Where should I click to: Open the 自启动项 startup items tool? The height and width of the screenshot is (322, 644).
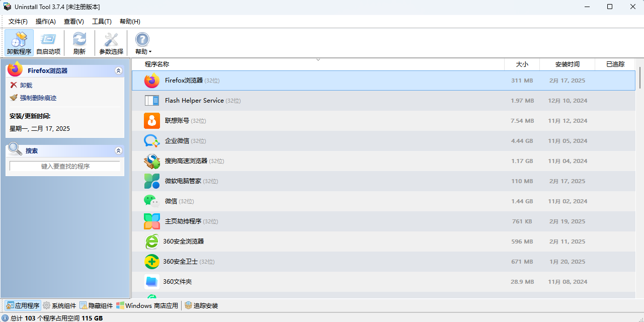pyautogui.click(x=48, y=43)
